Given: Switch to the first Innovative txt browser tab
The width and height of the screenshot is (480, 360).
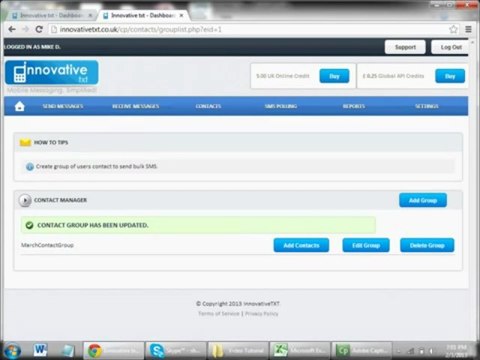Looking at the screenshot, I should pos(50,15).
